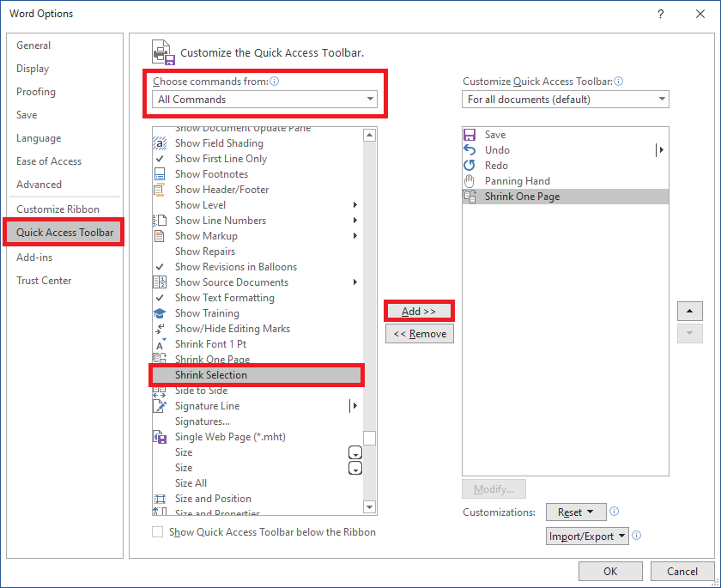Click the Signature Line icon
Viewport: 721px width, 588px height.
[159, 406]
